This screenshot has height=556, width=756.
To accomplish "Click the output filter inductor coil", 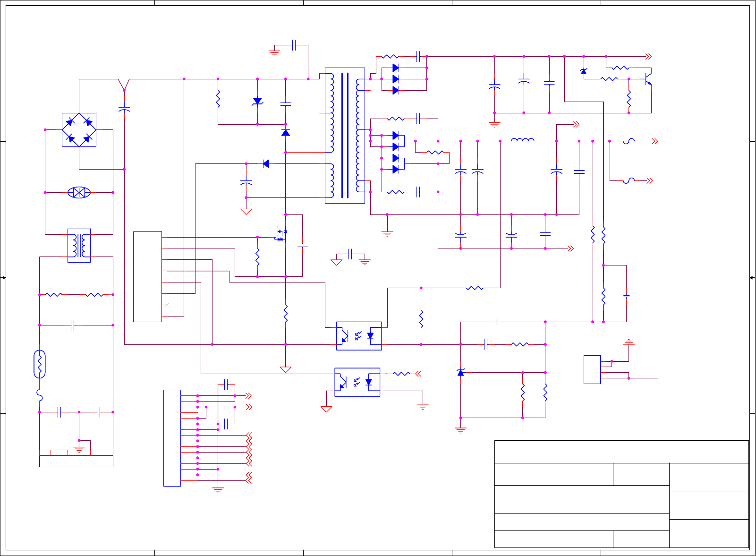I will [523, 140].
